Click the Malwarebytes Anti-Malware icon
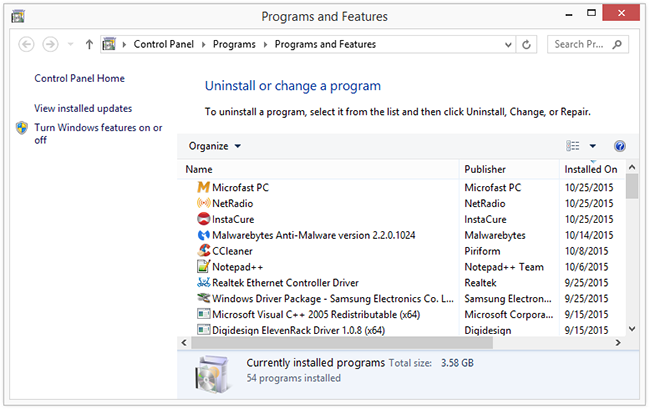 (203, 236)
